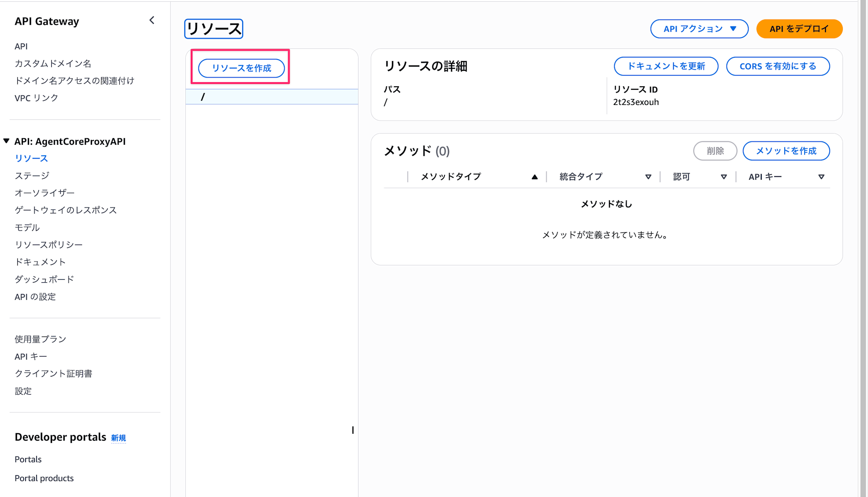Open 使用量プラン page

(x=40, y=339)
